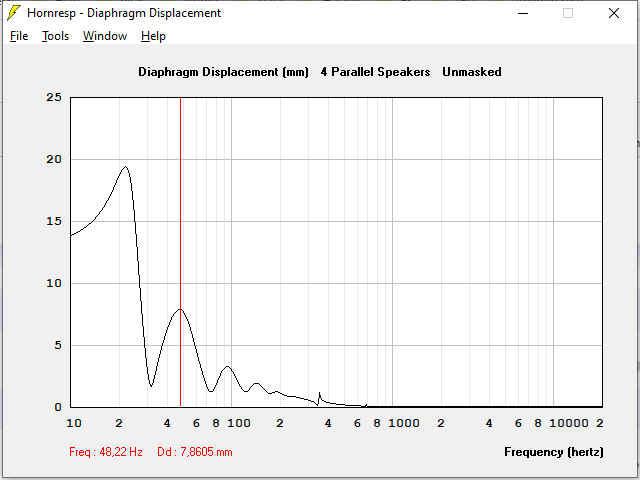Image resolution: width=640 pixels, height=480 pixels.
Task: Click the 'Diaphragm Displacement (mm)' chart title
Action: tap(223, 72)
